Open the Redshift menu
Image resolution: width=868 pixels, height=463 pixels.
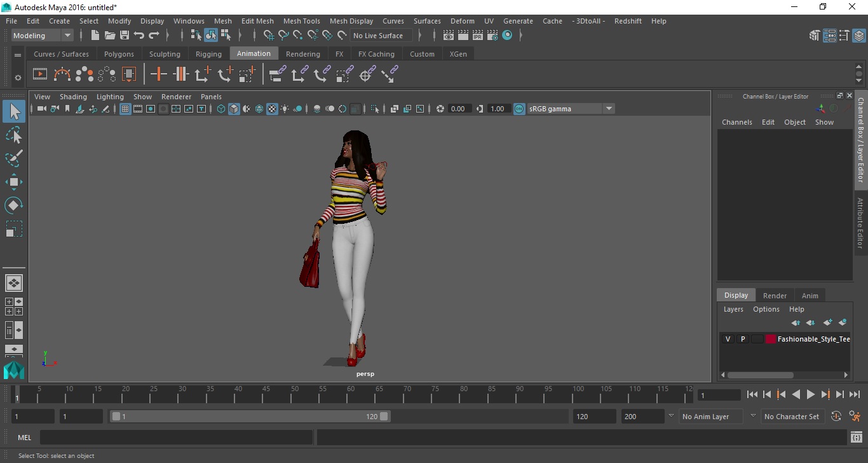tap(628, 21)
